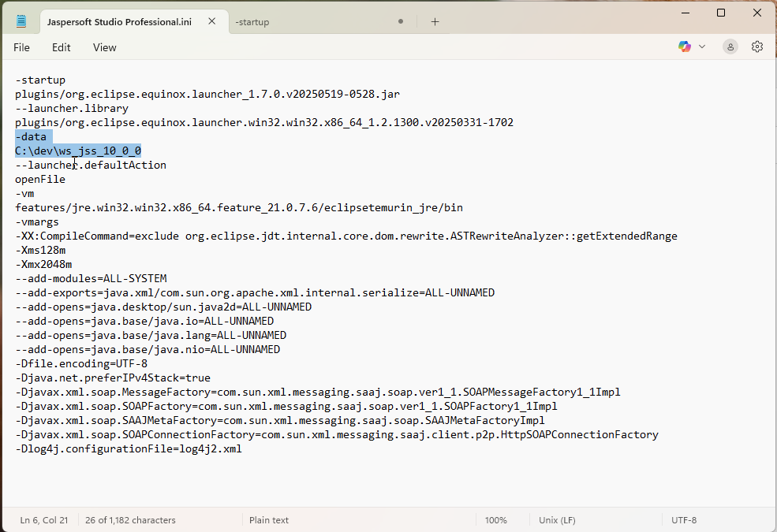Click the openFile line
The width and height of the screenshot is (777, 532).
pos(40,179)
